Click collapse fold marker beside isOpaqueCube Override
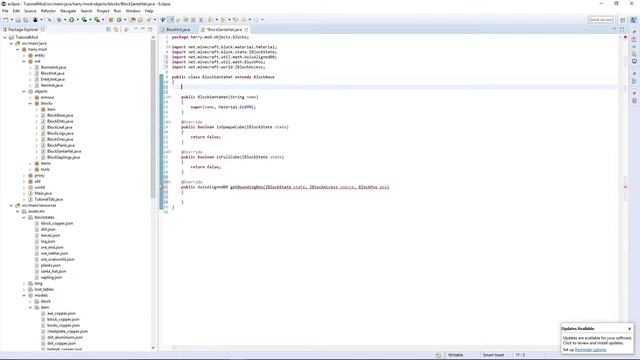Screen dimensions: 640x360 169,122
